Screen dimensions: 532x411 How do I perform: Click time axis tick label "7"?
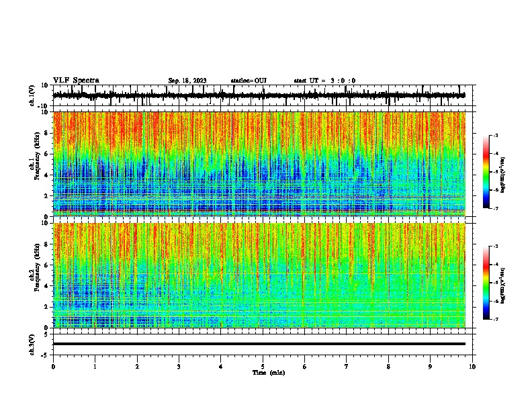[347, 367]
